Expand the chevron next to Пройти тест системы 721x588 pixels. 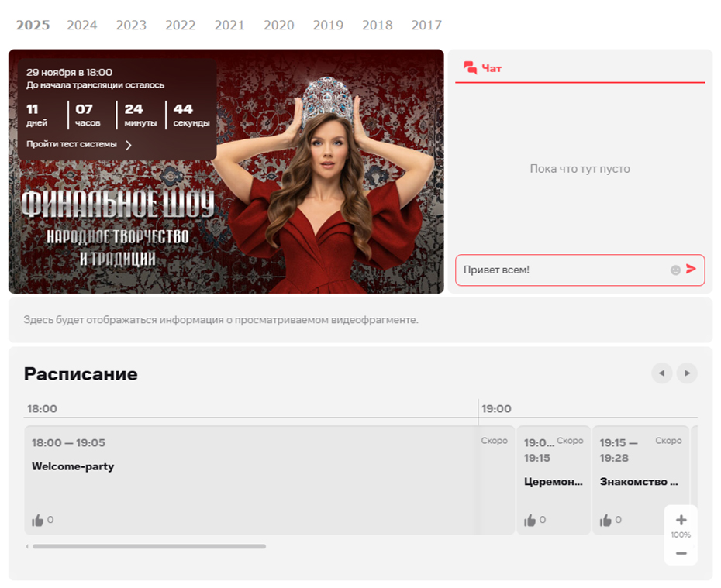[x=129, y=145]
